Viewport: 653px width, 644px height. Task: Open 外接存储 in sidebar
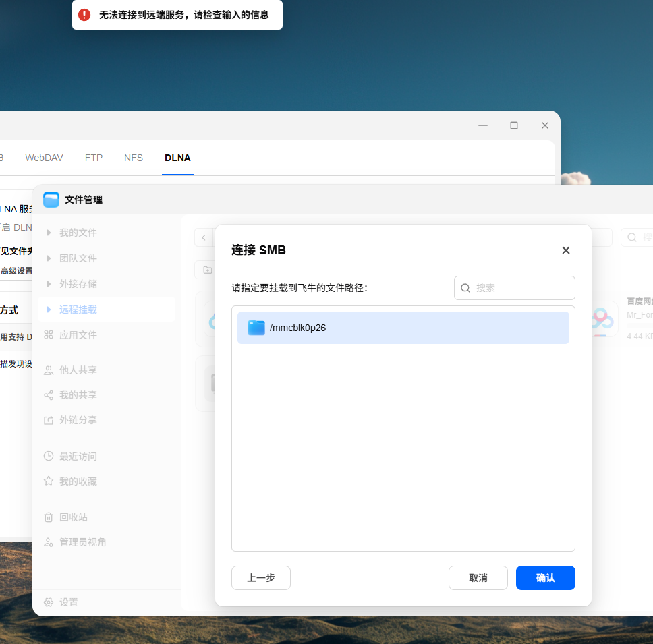pyautogui.click(x=78, y=284)
